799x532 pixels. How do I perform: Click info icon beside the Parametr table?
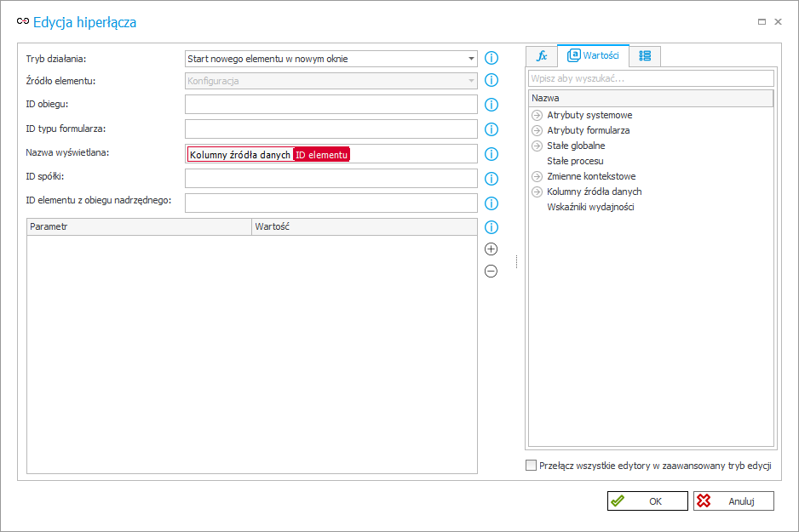tap(491, 227)
